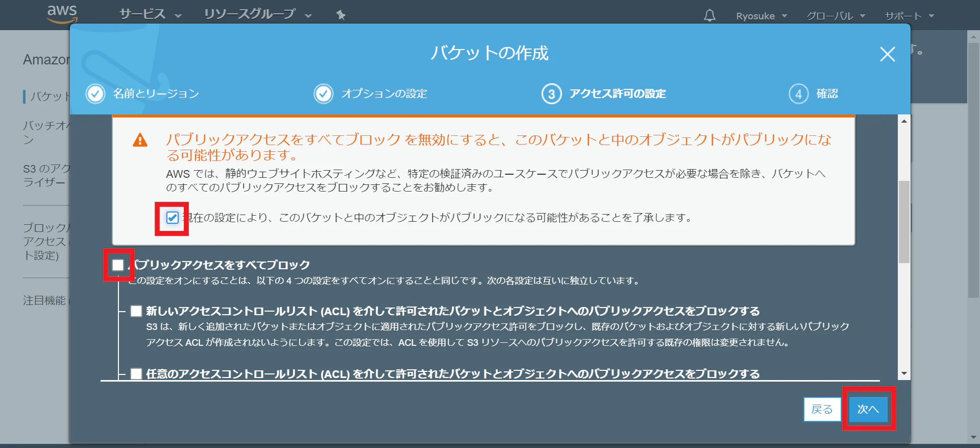Check 任意のアクセスコントロールリスト (ACL) block checkbox

136,374
